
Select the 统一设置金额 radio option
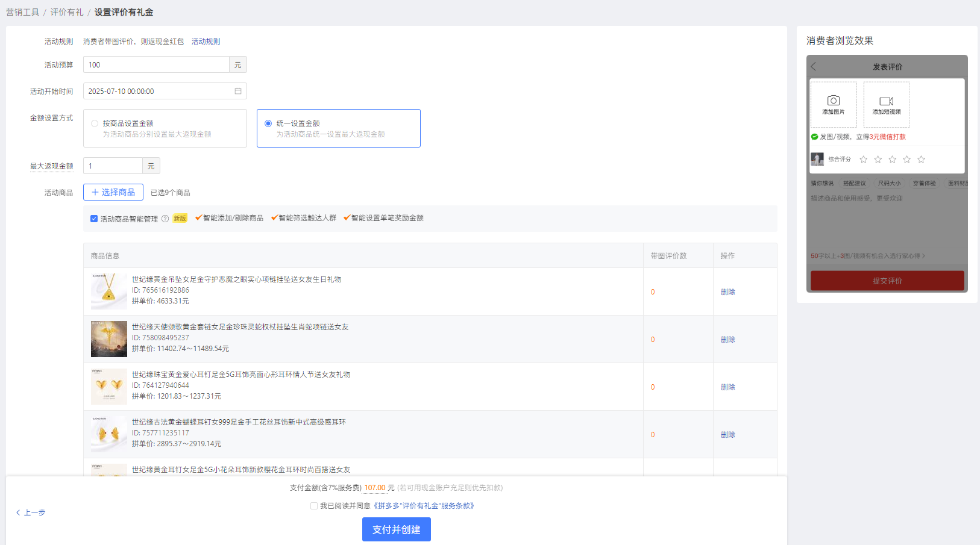click(268, 123)
